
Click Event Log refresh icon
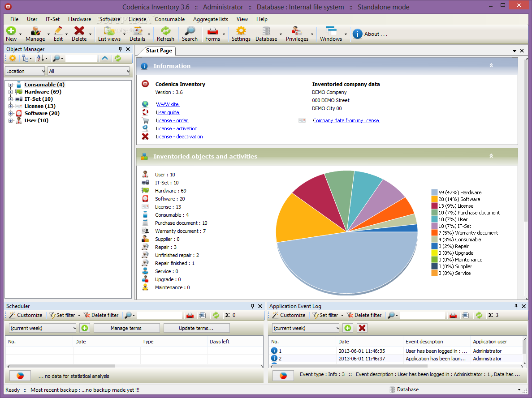click(479, 315)
